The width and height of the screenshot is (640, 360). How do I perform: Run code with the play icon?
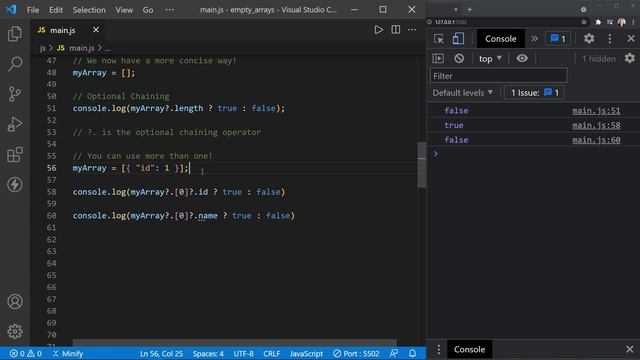point(378,30)
